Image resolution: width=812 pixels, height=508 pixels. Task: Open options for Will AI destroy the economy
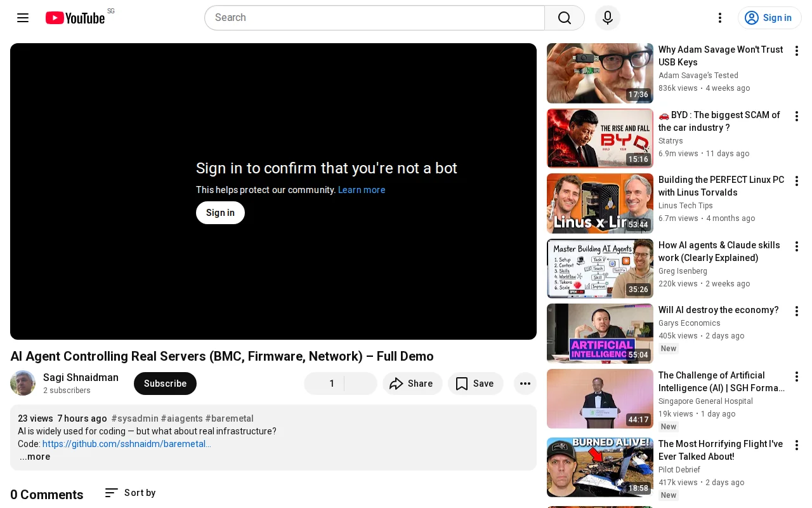pyautogui.click(x=797, y=311)
